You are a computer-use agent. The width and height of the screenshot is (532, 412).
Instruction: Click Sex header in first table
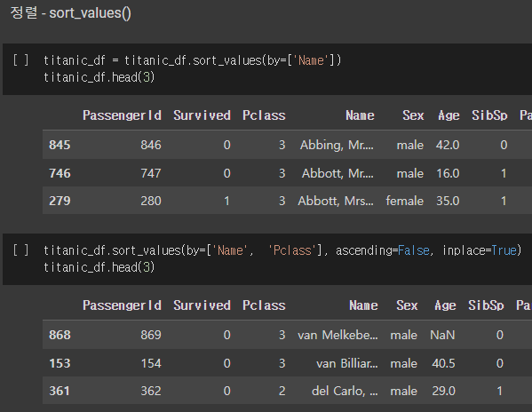[x=413, y=115]
